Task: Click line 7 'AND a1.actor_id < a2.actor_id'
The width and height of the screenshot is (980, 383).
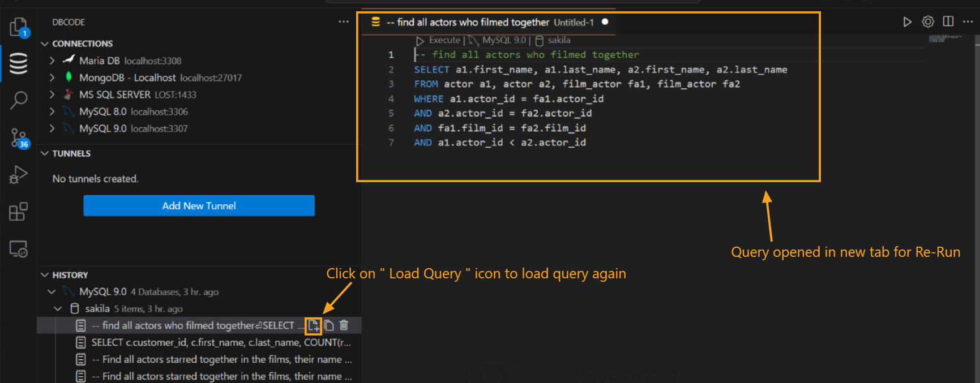Action: coord(500,143)
